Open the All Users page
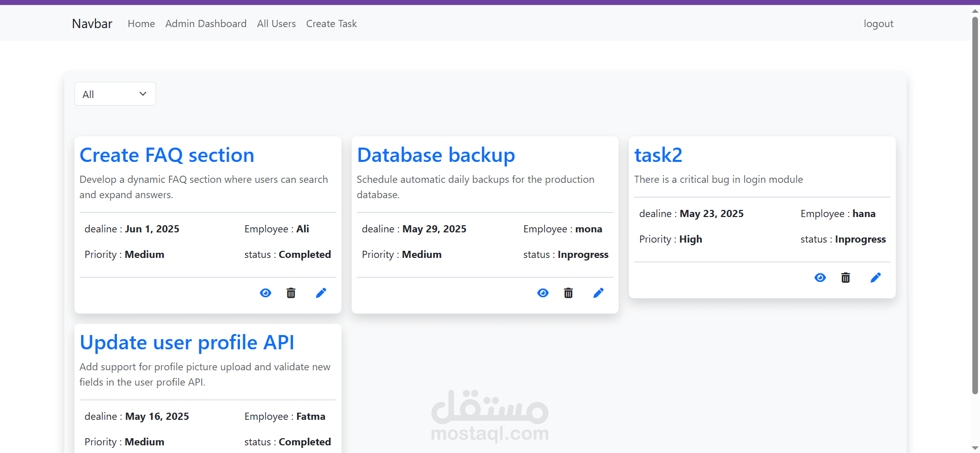The height and width of the screenshot is (453, 980). (x=277, y=23)
